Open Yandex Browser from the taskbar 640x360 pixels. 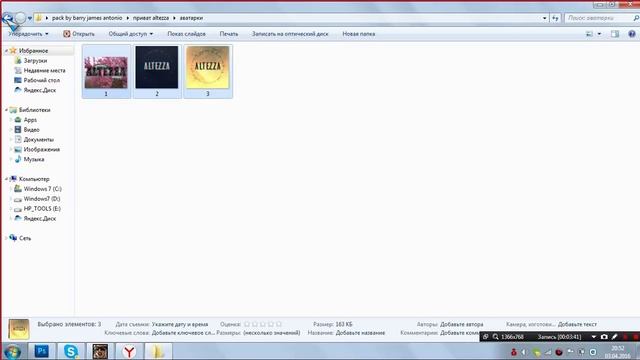click(x=129, y=351)
